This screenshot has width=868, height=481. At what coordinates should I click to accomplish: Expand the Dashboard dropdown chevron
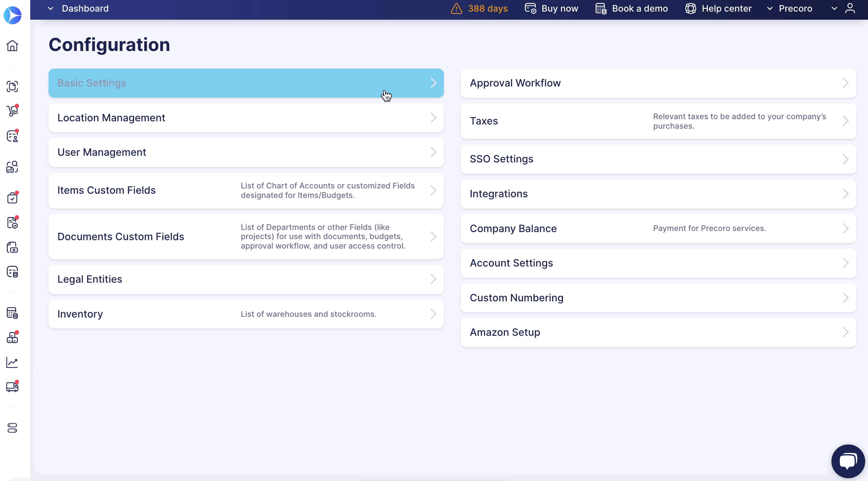[x=51, y=8]
